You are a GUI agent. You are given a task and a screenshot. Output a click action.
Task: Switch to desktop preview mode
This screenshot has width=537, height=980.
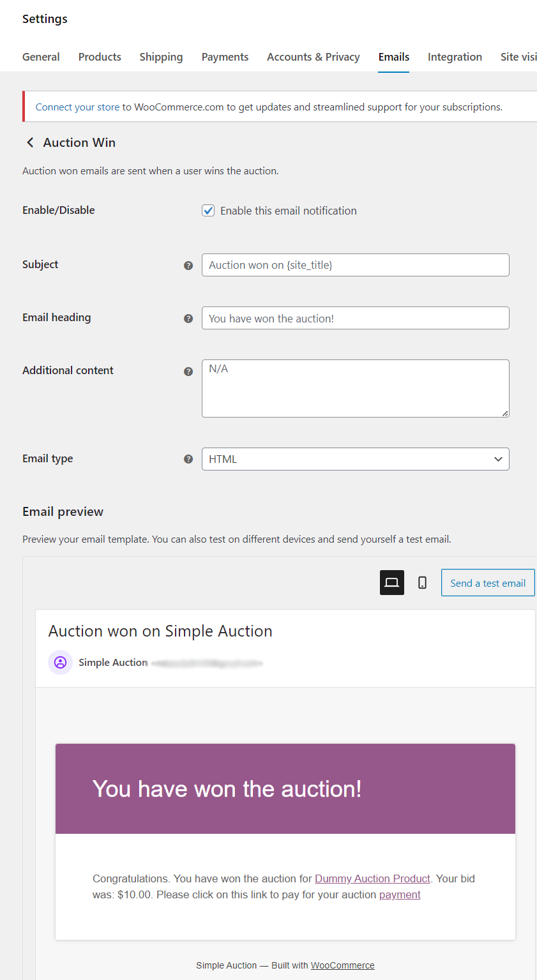(392, 583)
